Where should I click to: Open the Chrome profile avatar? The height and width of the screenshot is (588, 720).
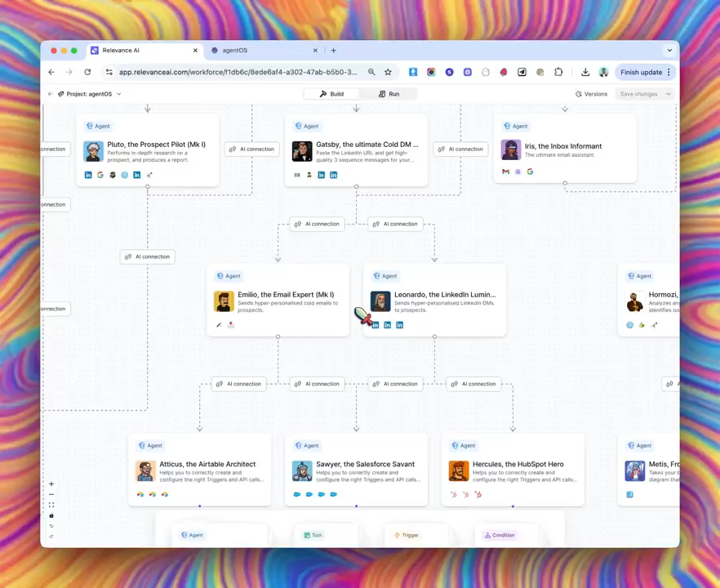coord(603,72)
